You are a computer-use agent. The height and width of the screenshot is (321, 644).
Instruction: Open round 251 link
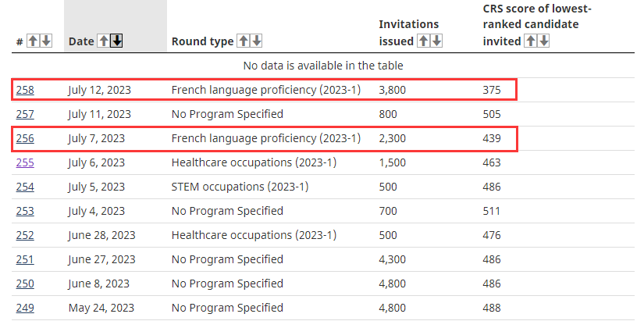click(25, 259)
